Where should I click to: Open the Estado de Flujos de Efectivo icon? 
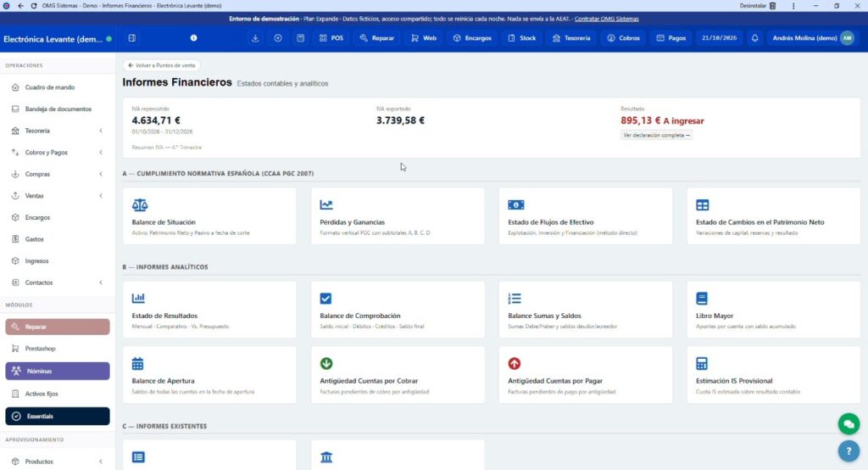click(x=516, y=205)
